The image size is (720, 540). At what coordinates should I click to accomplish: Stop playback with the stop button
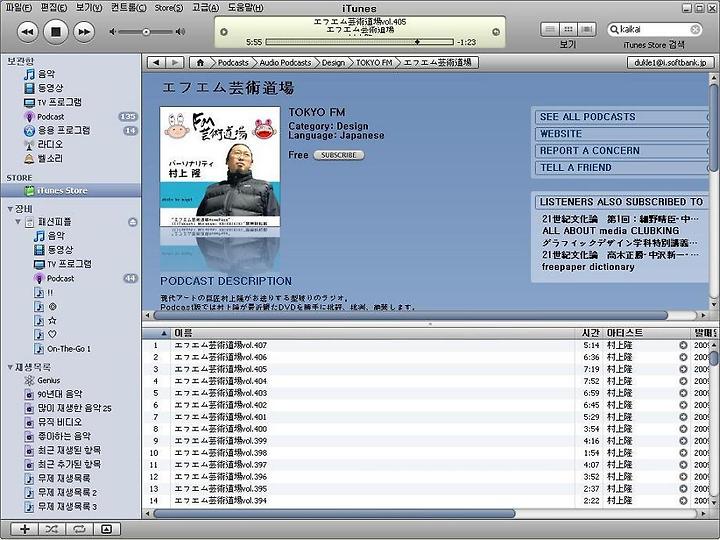point(56,32)
